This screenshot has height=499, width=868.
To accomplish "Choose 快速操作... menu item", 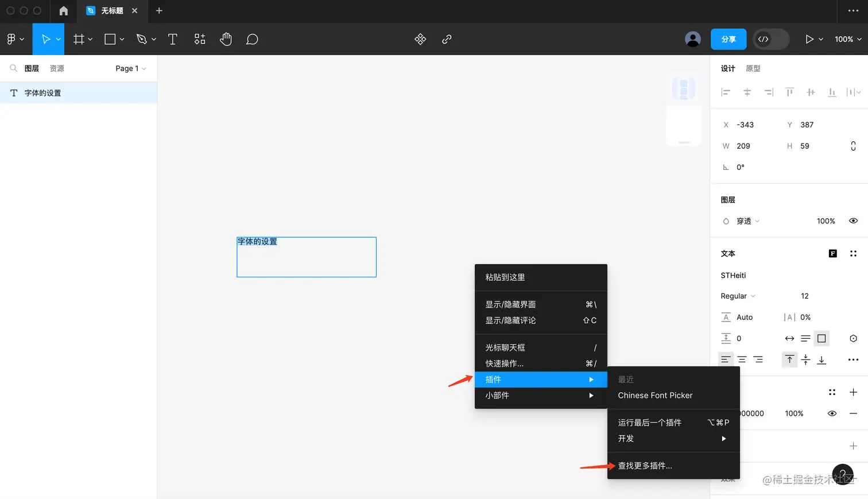I will point(541,363).
